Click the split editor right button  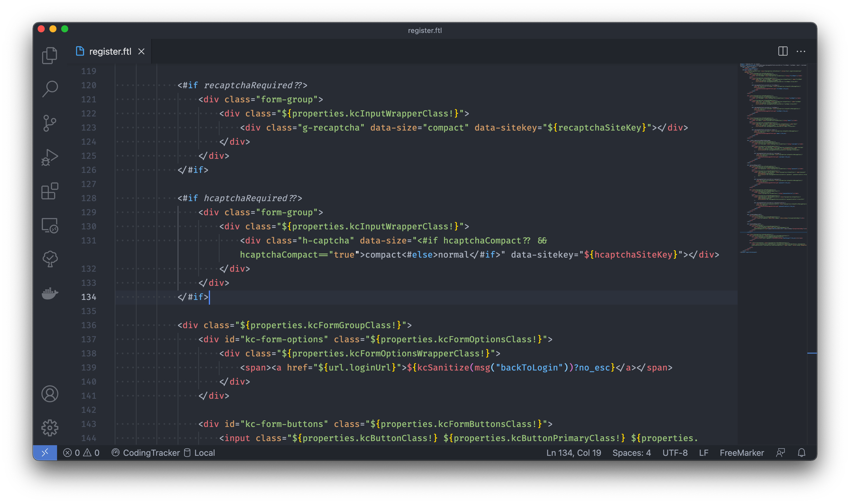tap(783, 51)
